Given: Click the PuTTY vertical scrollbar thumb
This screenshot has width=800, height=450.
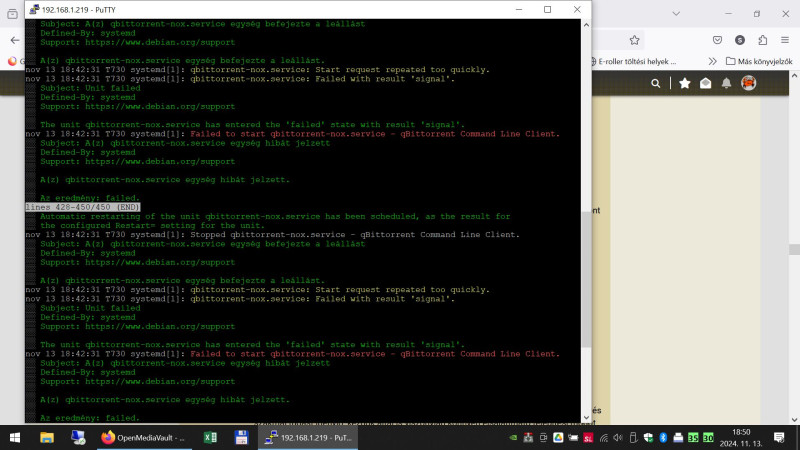Looking at the screenshot, I should pos(586,280).
